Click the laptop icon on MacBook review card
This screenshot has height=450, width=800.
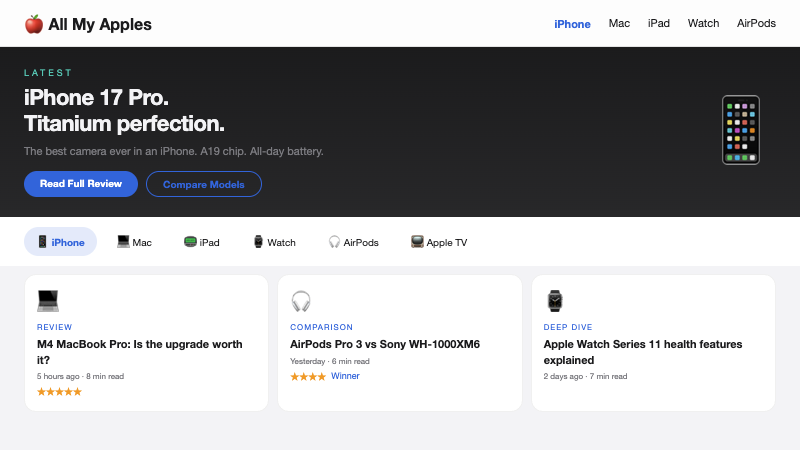coord(48,300)
